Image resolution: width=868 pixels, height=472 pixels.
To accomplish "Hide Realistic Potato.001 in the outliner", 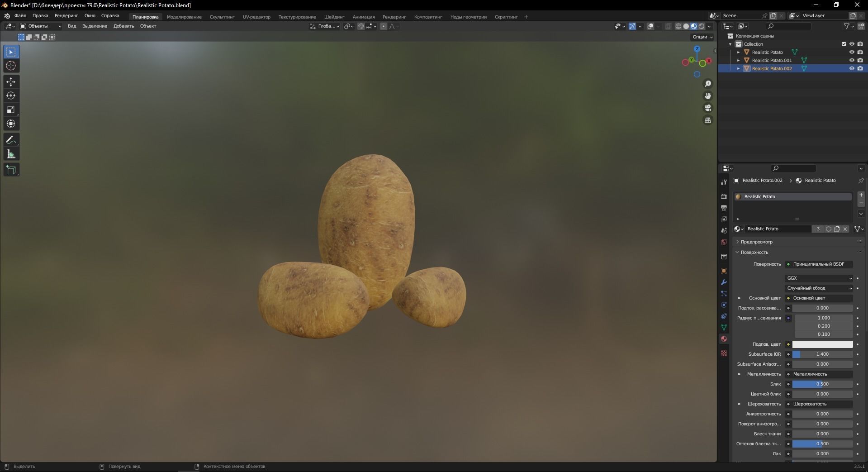I will [852, 60].
